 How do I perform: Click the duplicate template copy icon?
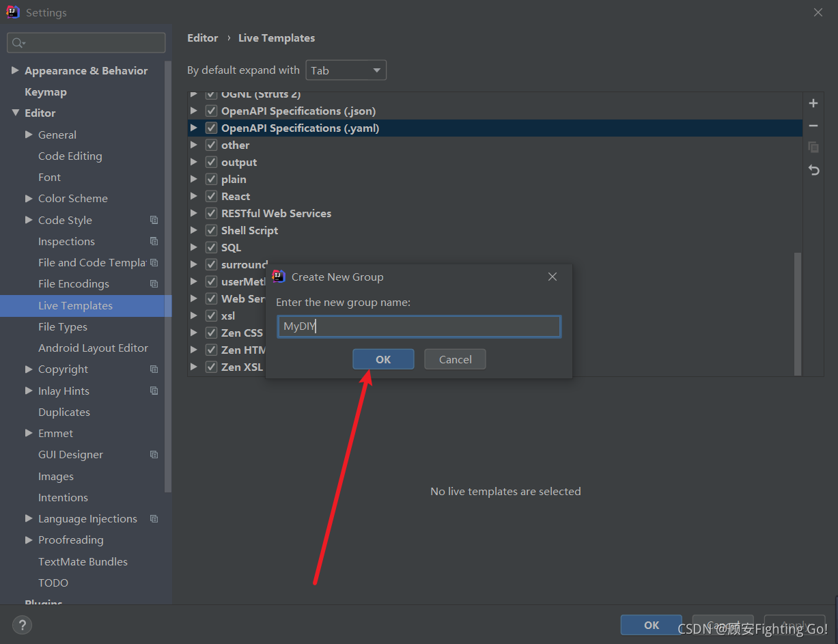point(813,148)
